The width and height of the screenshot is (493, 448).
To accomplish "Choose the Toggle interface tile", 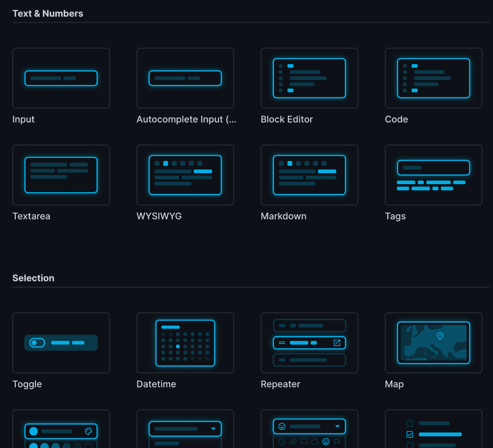I will pyautogui.click(x=61, y=343).
